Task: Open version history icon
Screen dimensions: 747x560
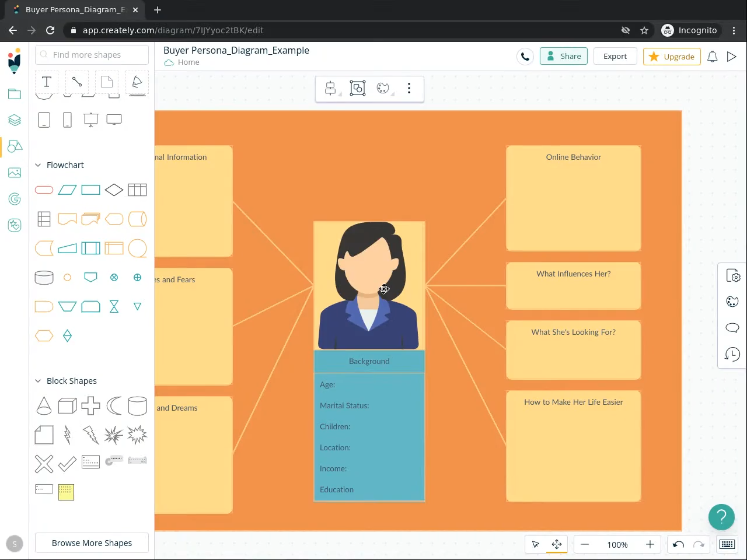Action: (732, 354)
